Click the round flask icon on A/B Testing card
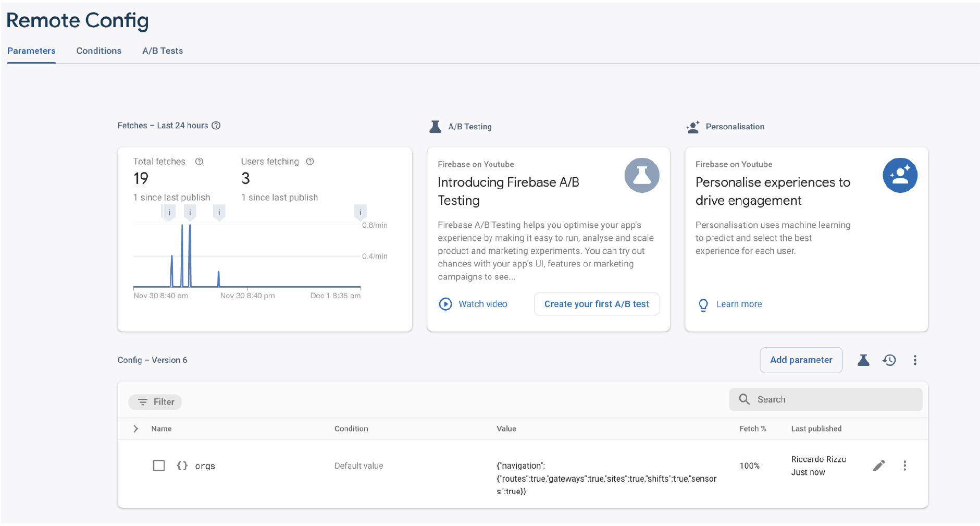This screenshot has width=980, height=526. point(642,175)
